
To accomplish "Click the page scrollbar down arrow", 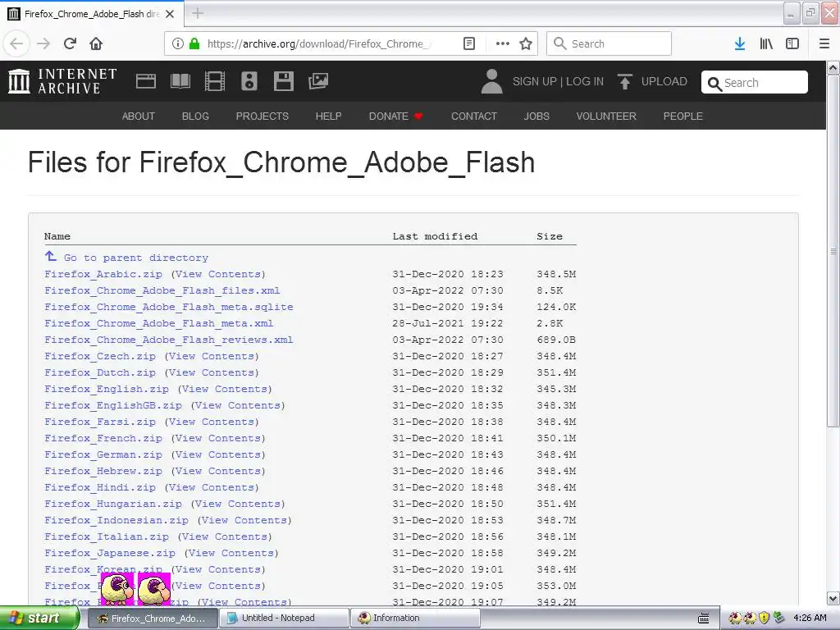I will (x=833, y=598).
